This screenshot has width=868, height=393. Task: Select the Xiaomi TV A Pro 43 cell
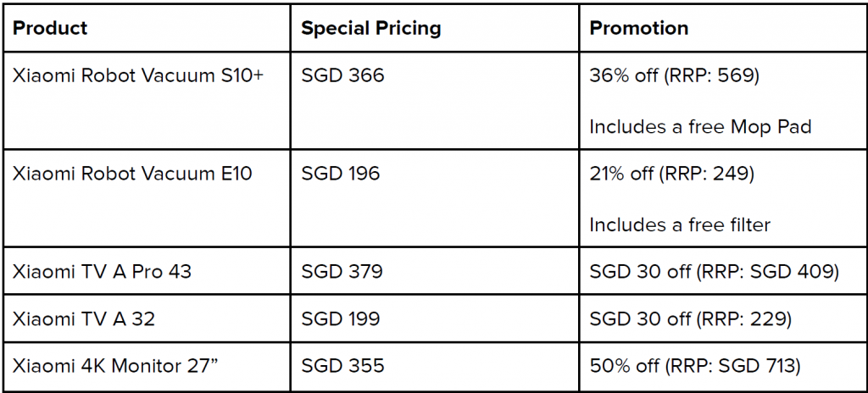[x=146, y=271]
